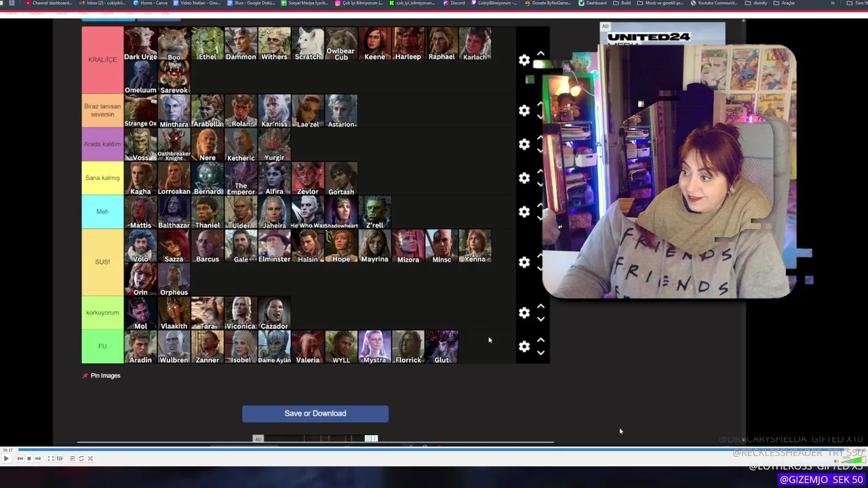Move FU tier row down
This screenshot has height=488, width=868.
(x=540, y=353)
